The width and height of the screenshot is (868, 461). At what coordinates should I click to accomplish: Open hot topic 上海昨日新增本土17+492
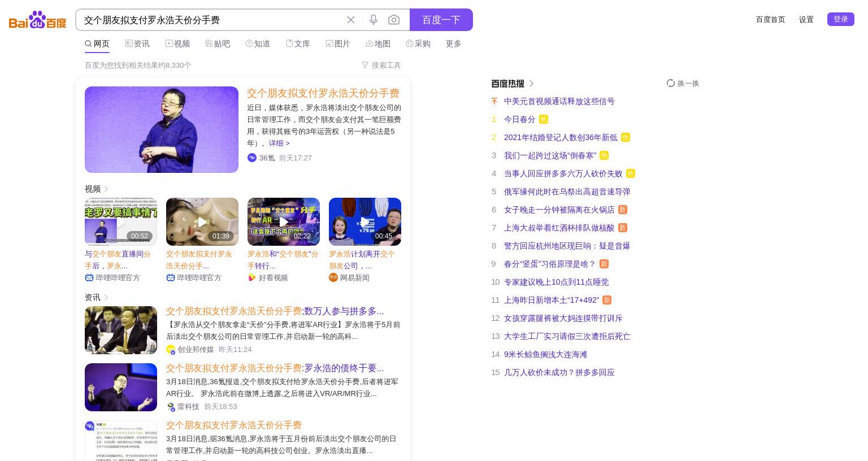[x=552, y=300]
